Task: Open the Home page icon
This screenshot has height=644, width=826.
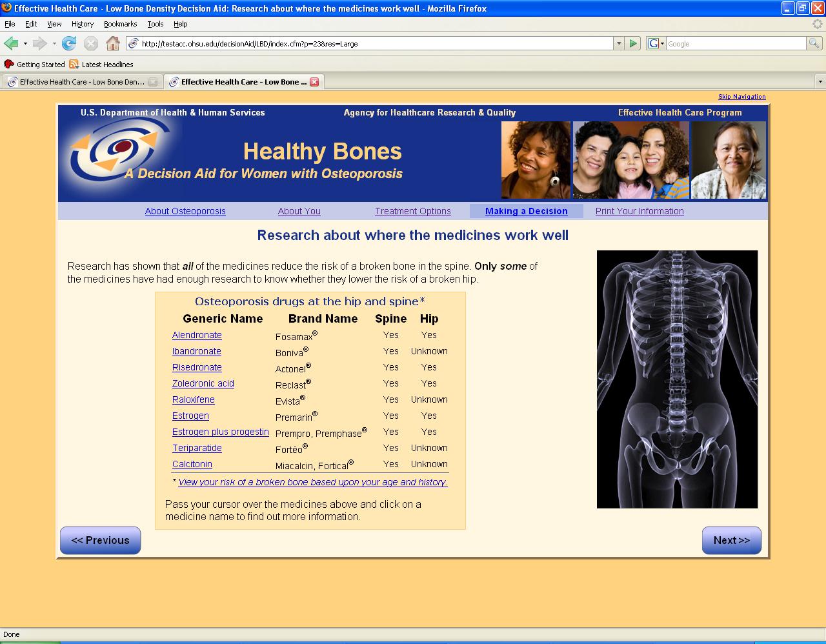Action: [x=113, y=43]
